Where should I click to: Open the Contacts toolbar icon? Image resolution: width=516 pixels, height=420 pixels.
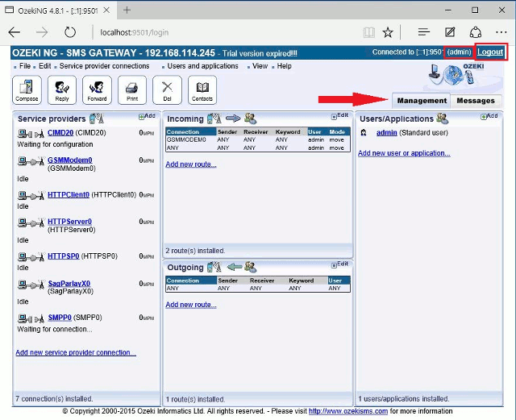(x=202, y=89)
